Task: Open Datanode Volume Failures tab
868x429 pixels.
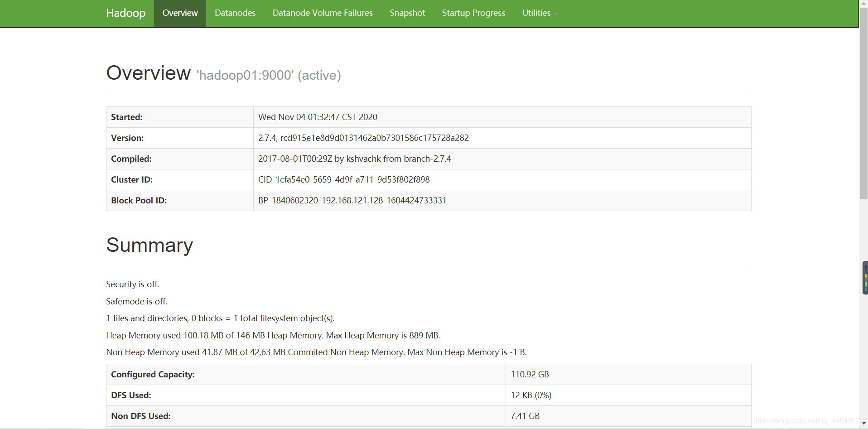Action: [x=323, y=13]
